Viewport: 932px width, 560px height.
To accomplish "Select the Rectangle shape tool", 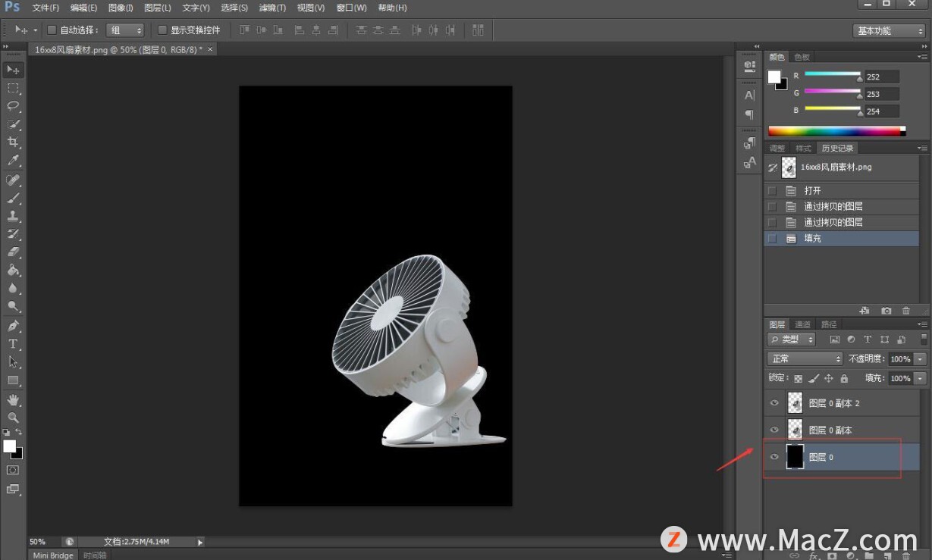I will [x=13, y=380].
